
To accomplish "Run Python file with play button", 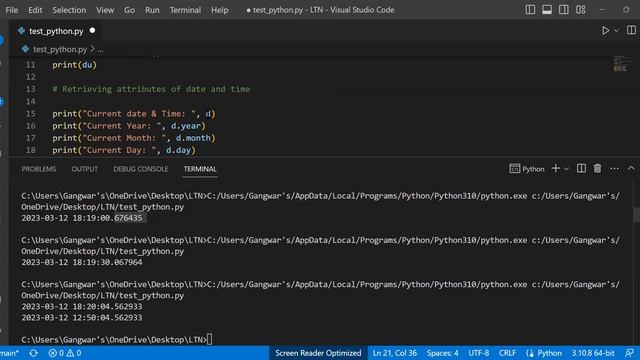I will click(605, 31).
